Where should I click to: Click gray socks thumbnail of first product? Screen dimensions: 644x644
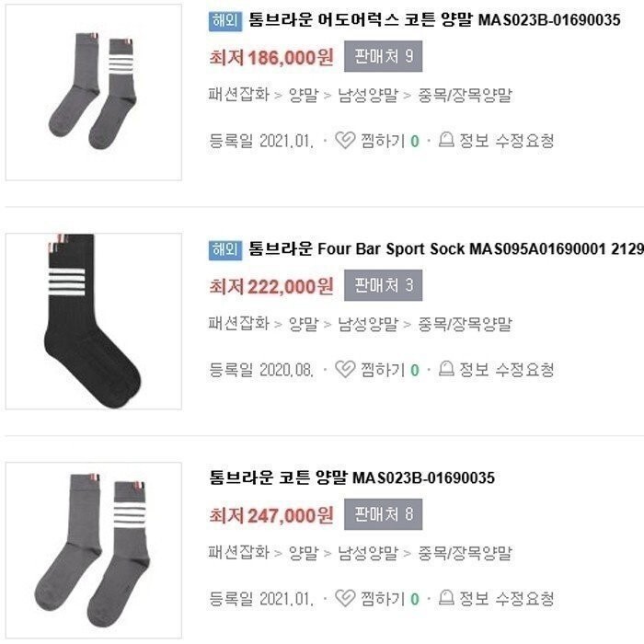(94, 92)
